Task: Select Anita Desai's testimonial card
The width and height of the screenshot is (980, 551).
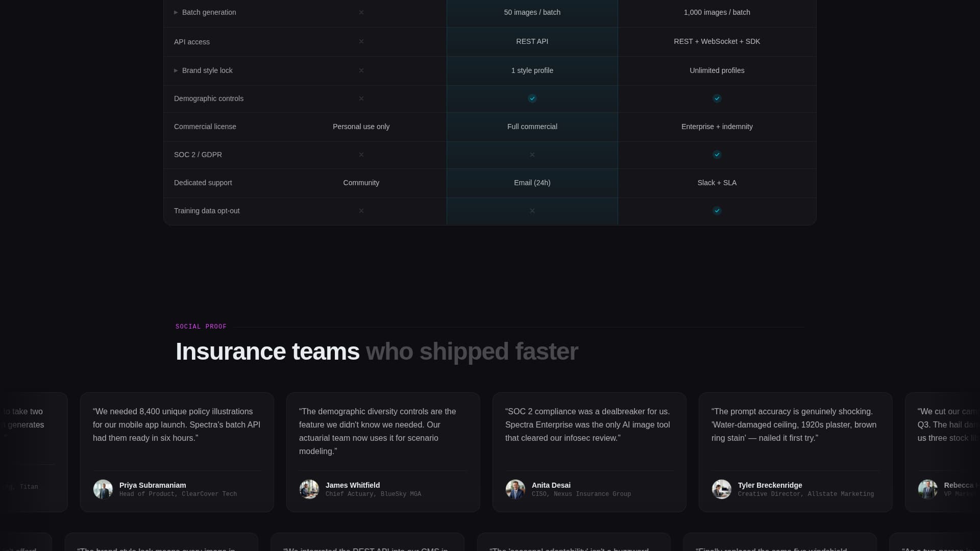Action: click(x=589, y=452)
